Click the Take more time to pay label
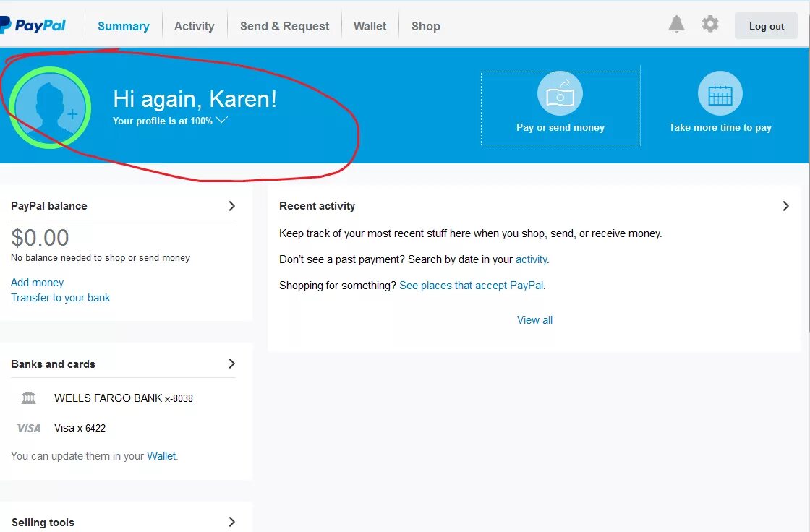The image size is (810, 532). 720,127
